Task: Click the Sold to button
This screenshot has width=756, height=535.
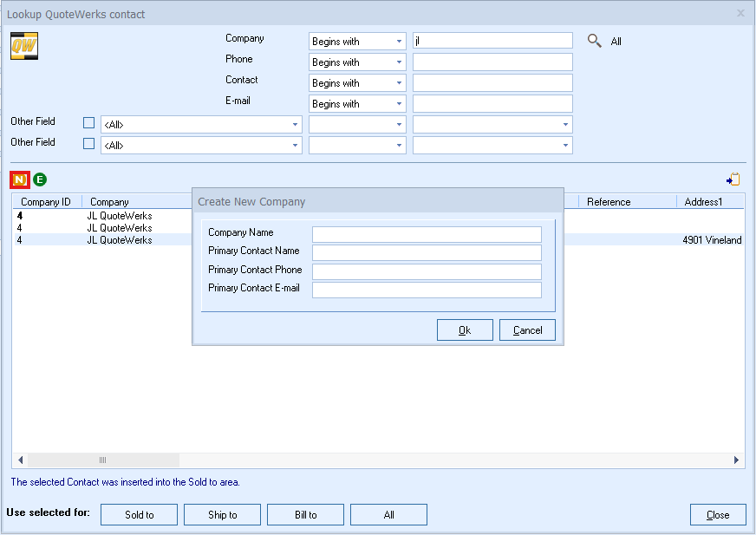Action: [139, 515]
